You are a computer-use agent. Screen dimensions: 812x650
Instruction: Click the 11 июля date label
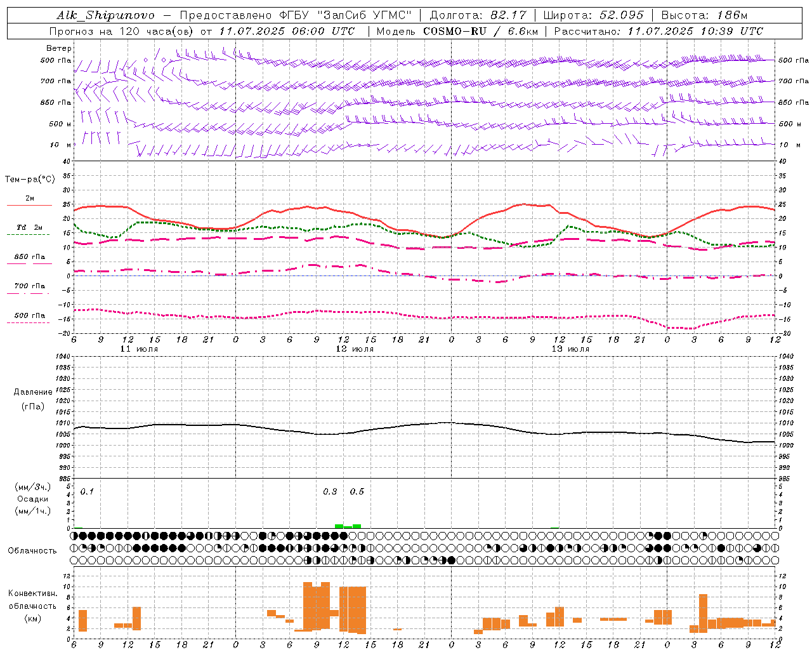click(x=139, y=349)
